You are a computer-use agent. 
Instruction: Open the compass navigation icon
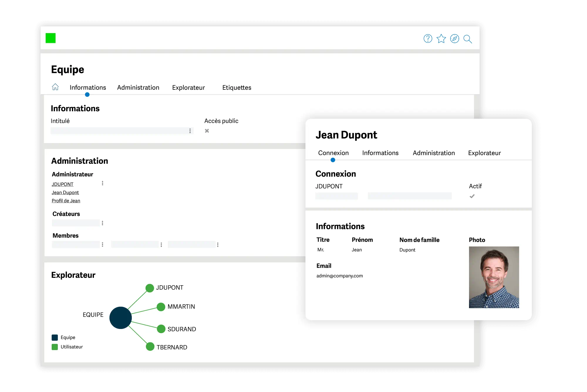point(454,39)
